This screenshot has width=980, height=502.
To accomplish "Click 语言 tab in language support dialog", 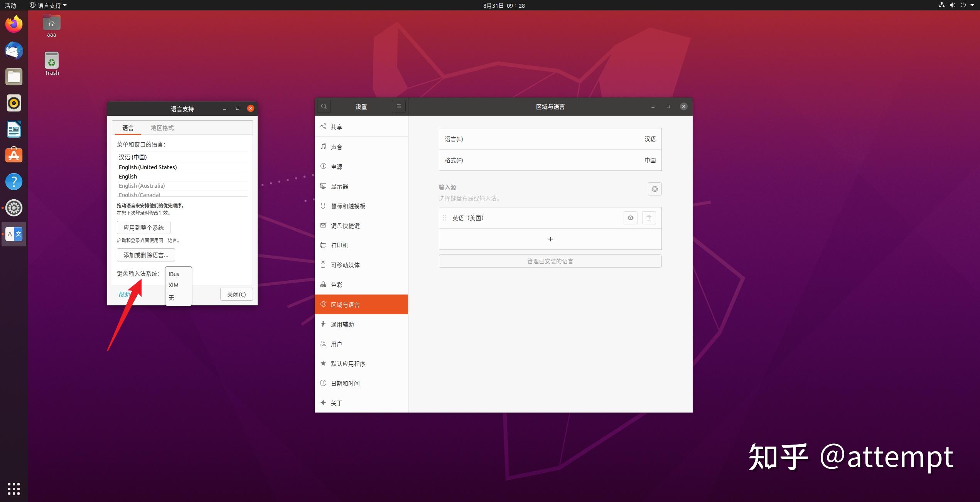I will pos(127,127).
